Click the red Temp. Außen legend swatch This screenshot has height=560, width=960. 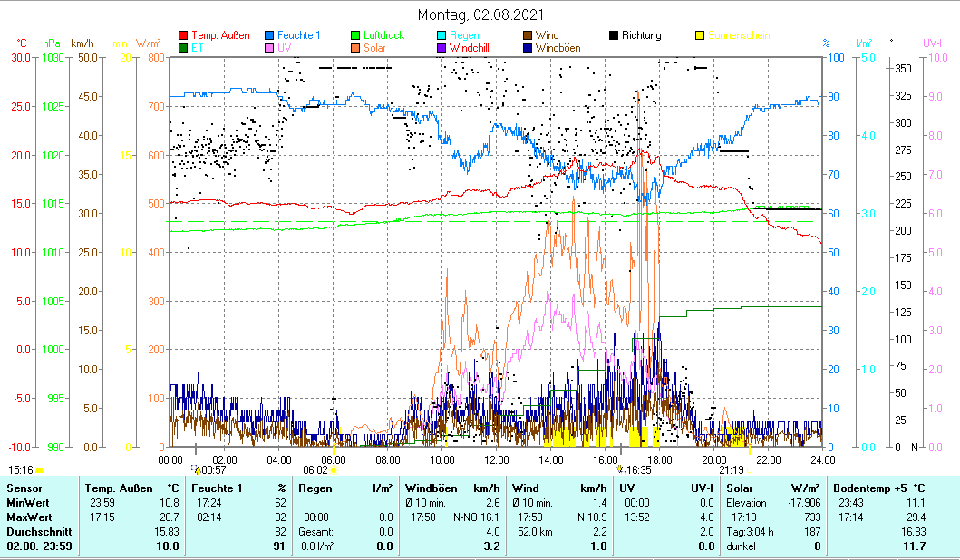pyautogui.click(x=184, y=36)
